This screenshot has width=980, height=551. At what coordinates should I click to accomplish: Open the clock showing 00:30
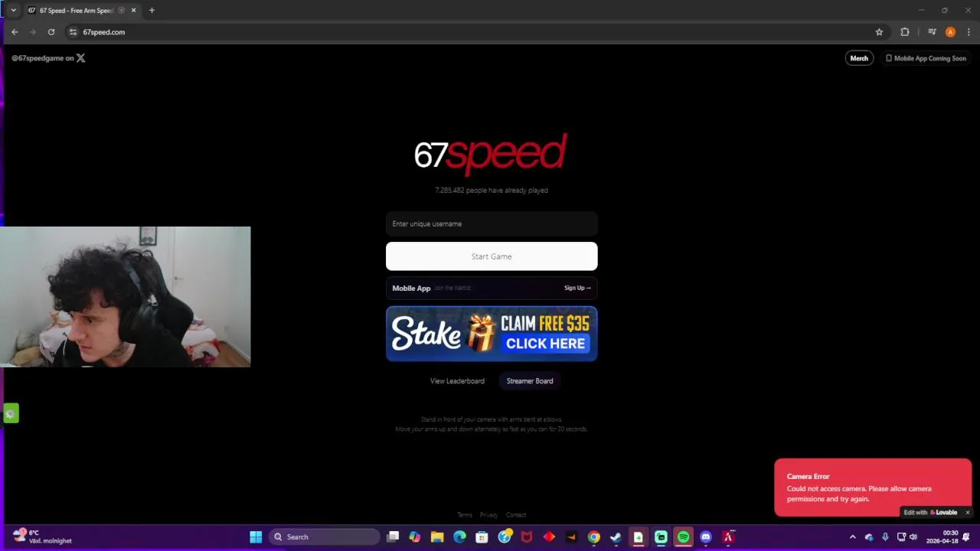pos(942,537)
